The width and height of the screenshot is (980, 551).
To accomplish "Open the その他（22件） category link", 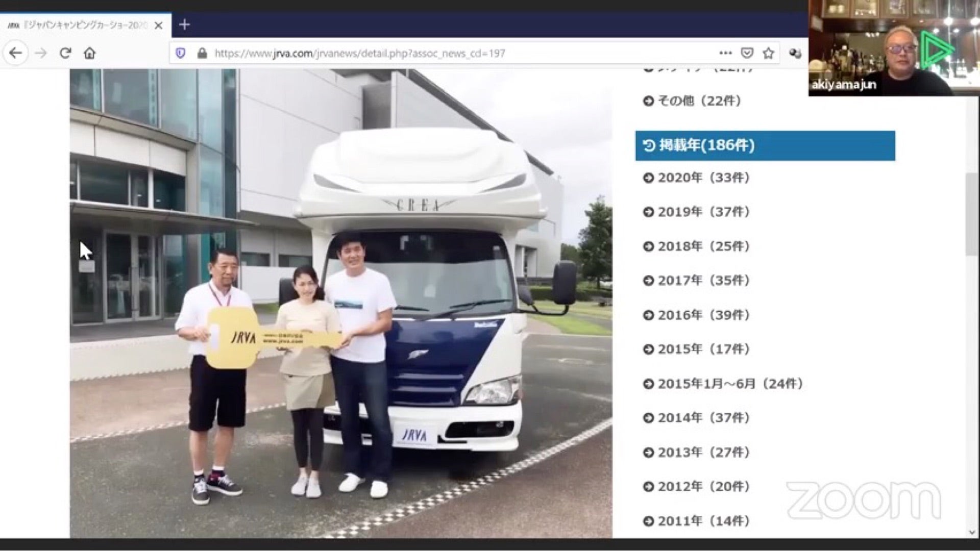I will [x=692, y=101].
